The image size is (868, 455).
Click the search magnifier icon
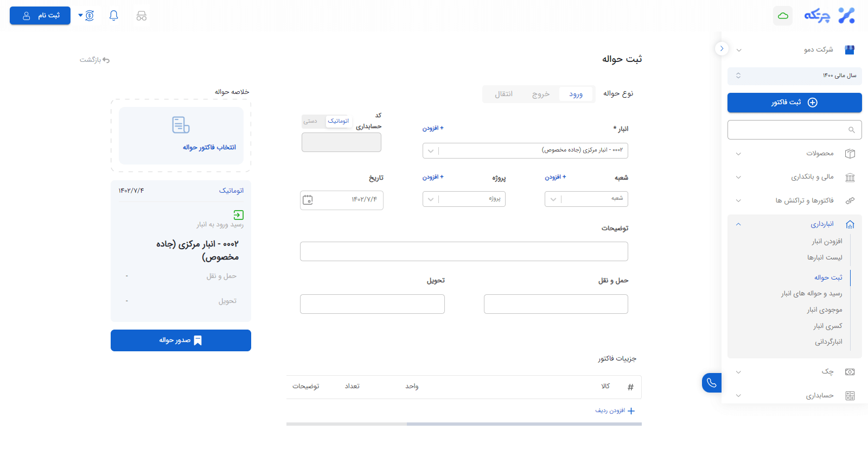point(852,130)
